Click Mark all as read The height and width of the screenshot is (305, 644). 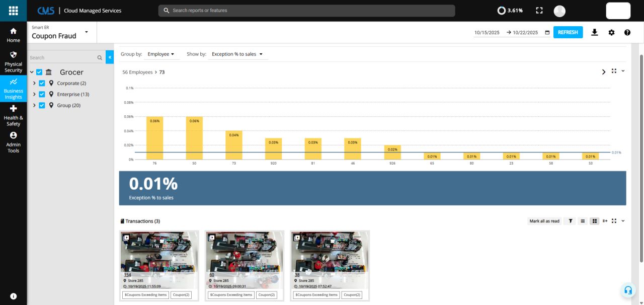544,221
